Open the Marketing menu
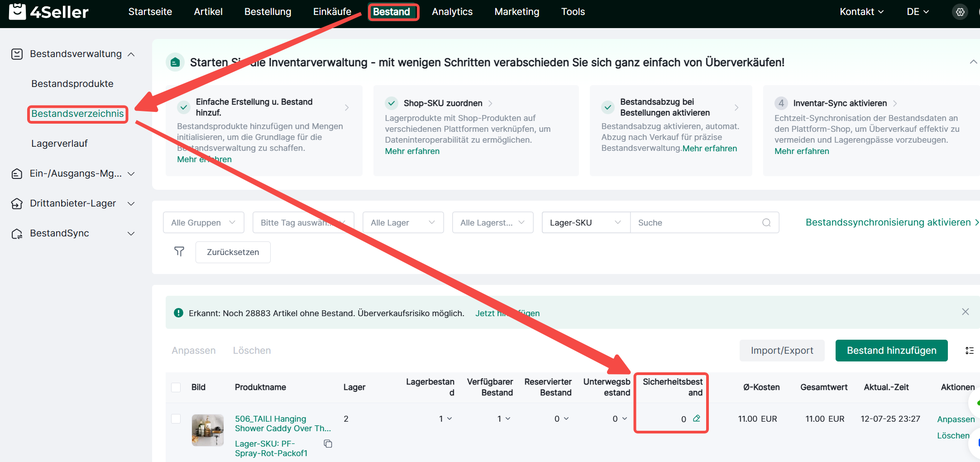Viewport: 980px width, 462px height. pos(516,12)
